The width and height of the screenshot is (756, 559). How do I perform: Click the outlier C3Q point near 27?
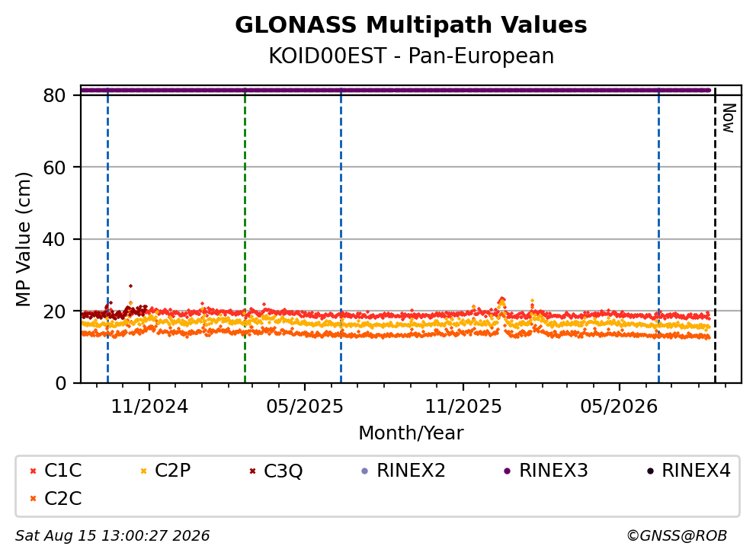pyautogui.click(x=130, y=286)
